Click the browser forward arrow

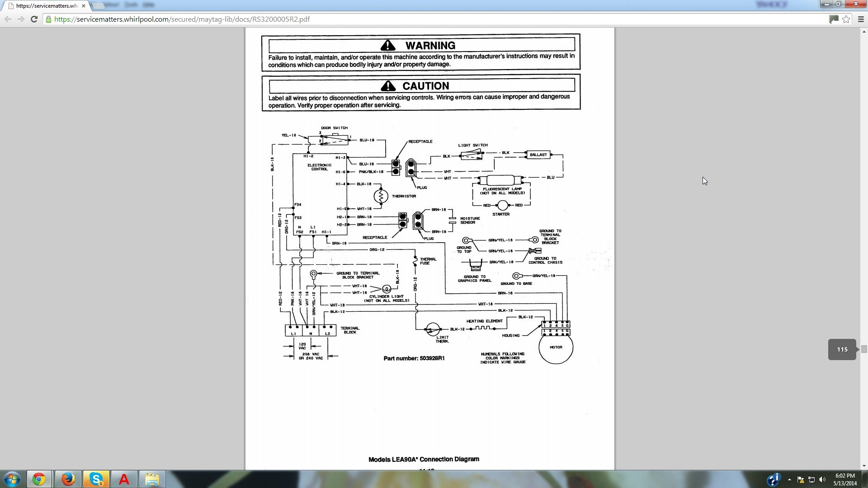(x=21, y=19)
